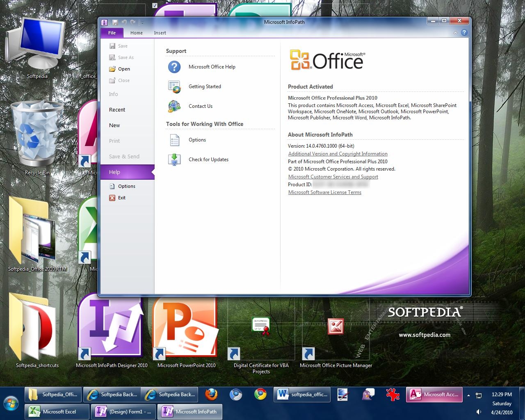This screenshot has width=525, height=420.
Task: Select New in the Backstage menu
Action: point(114,126)
